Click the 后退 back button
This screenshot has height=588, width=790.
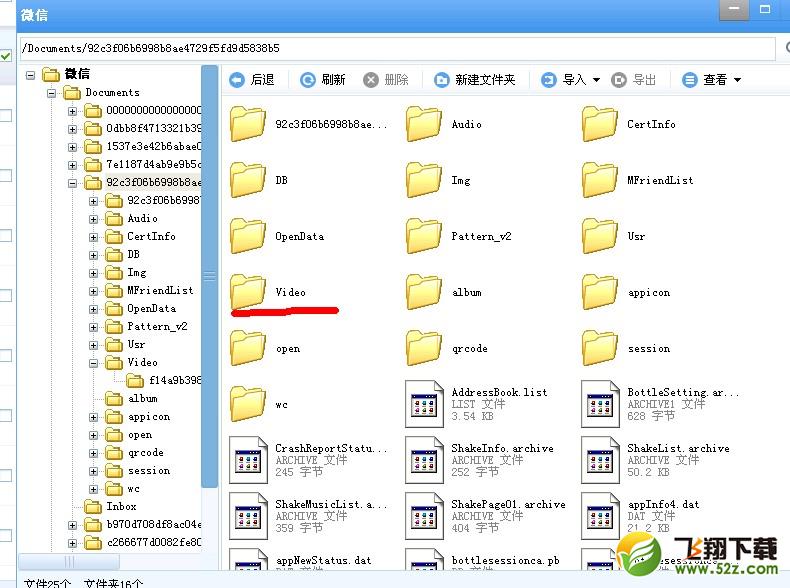click(x=251, y=80)
